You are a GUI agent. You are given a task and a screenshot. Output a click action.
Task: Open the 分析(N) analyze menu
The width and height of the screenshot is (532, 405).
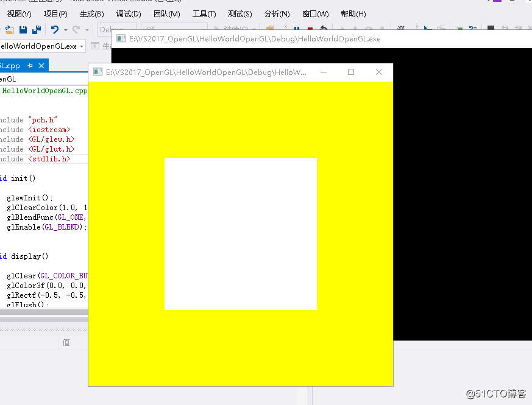click(x=277, y=14)
